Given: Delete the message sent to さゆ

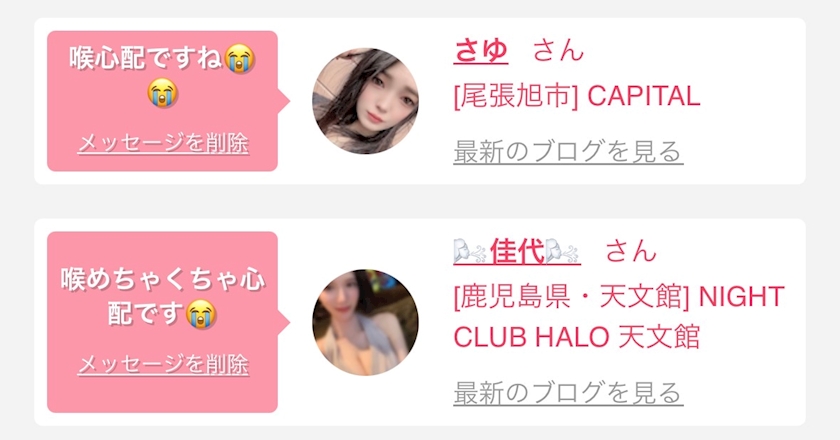Looking at the screenshot, I should [x=163, y=144].
